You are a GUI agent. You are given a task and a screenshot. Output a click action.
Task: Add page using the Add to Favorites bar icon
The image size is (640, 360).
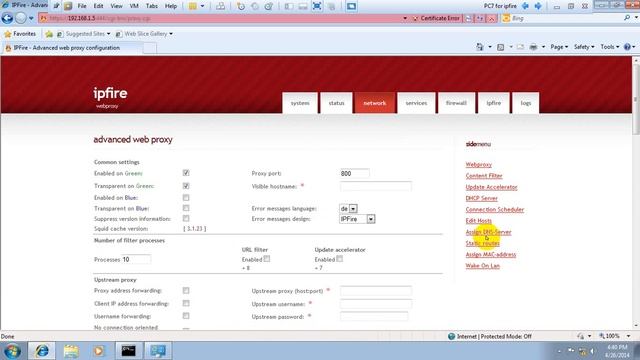49,34
